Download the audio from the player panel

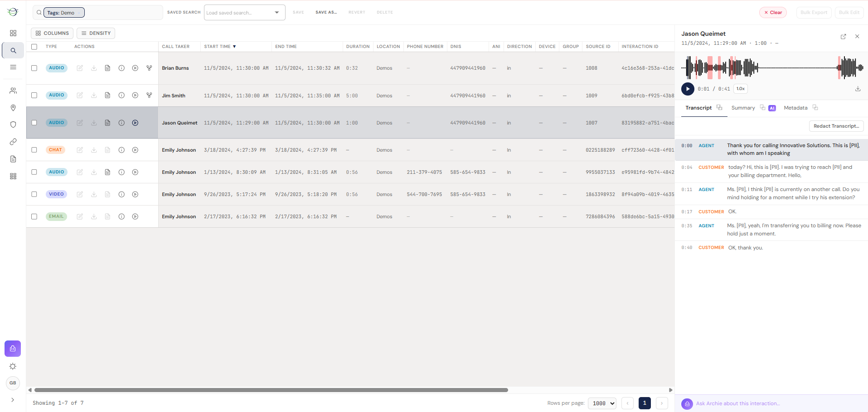[x=858, y=89]
